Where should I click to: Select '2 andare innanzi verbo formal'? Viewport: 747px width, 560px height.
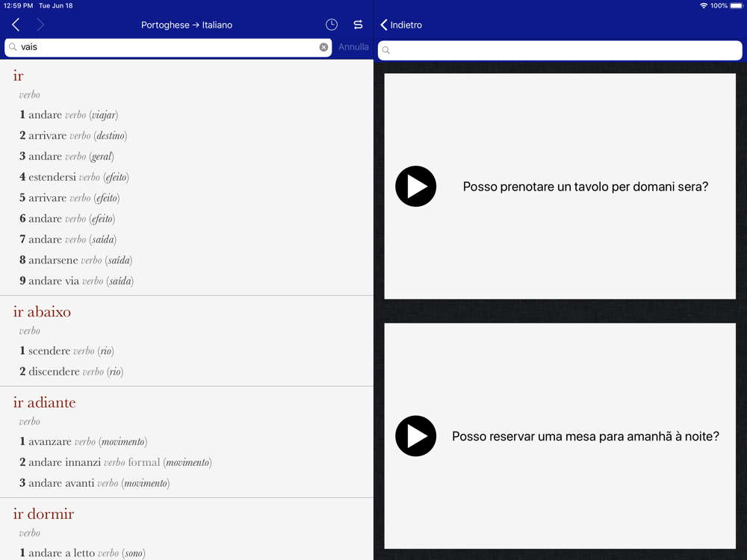click(90, 462)
